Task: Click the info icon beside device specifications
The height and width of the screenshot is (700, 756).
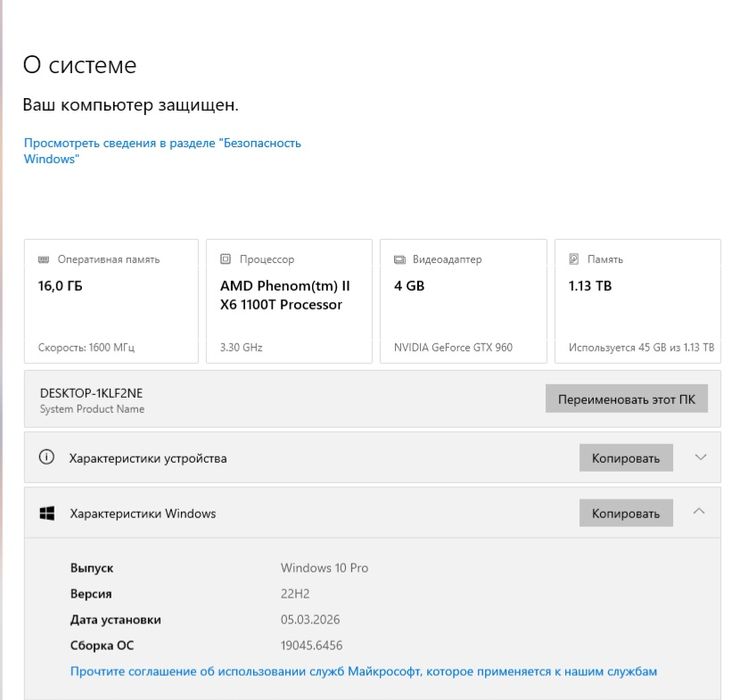Action: (x=46, y=457)
